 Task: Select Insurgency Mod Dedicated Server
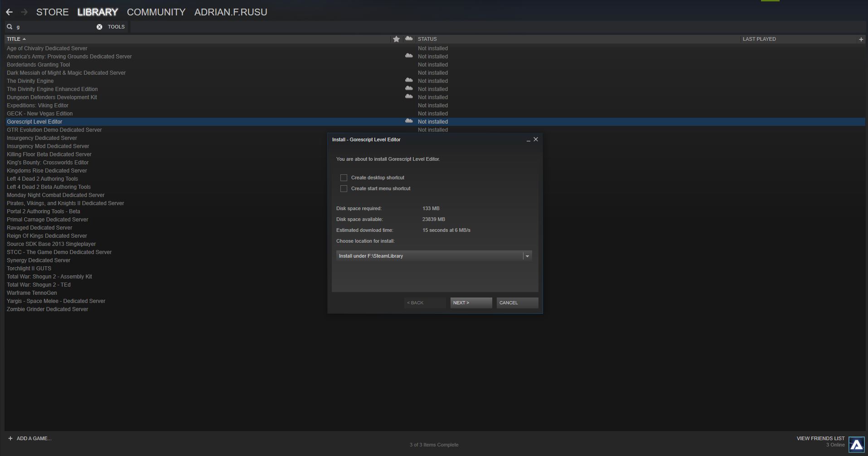48,146
